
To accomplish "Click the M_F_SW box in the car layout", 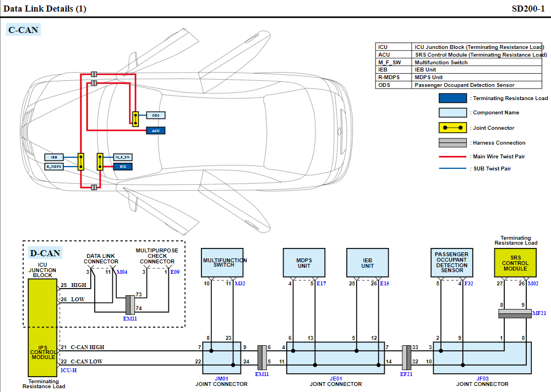I will pyautogui.click(x=122, y=157).
